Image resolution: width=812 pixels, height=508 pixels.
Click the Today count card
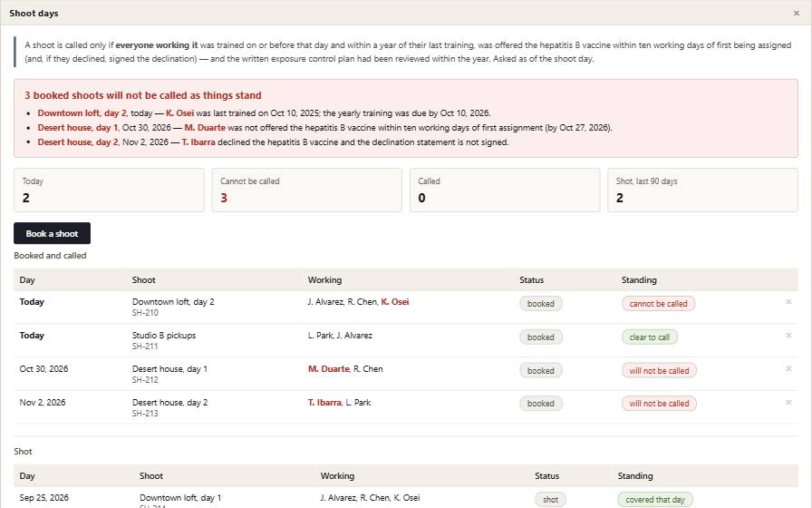pos(109,190)
